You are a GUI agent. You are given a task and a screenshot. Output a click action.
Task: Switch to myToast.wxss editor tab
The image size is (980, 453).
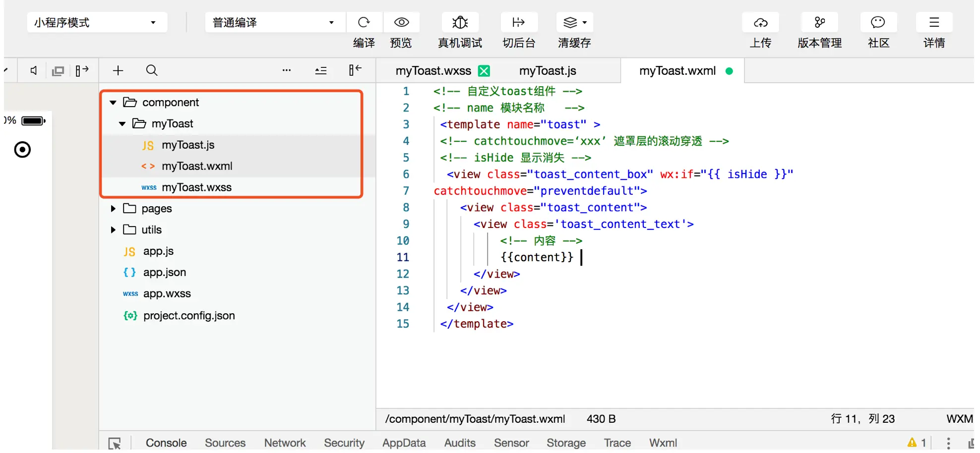433,71
